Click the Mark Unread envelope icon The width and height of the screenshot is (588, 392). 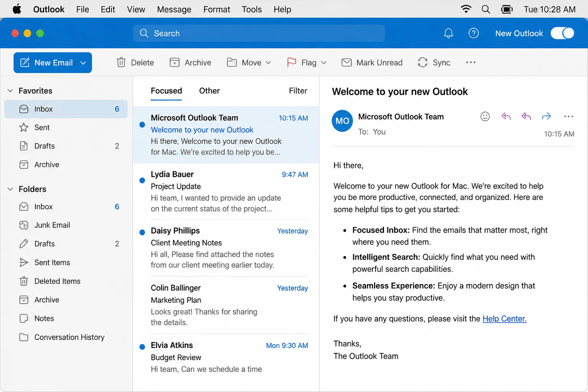(x=346, y=62)
